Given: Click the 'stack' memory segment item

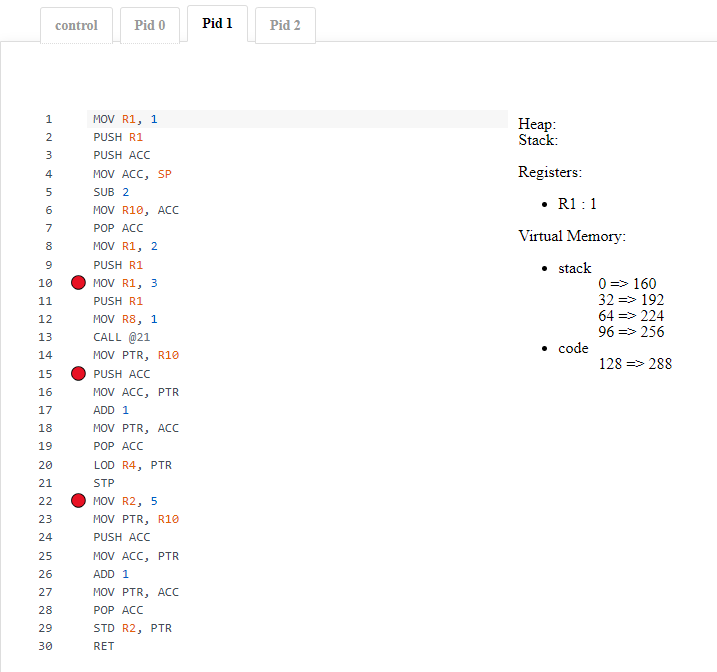Looking at the screenshot, I should (x=575, y=268).
